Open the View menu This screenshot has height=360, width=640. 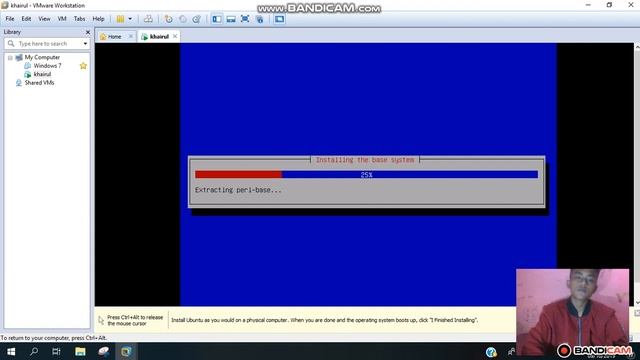(x=44, y=19)
